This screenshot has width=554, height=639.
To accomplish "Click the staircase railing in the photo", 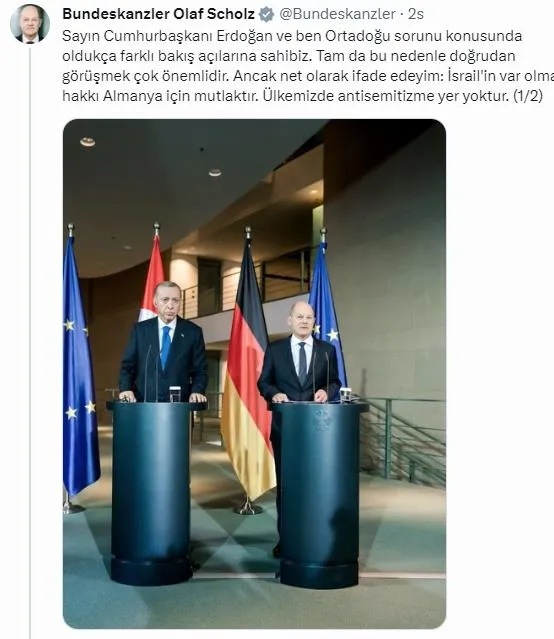I will (x=404, y=440).
